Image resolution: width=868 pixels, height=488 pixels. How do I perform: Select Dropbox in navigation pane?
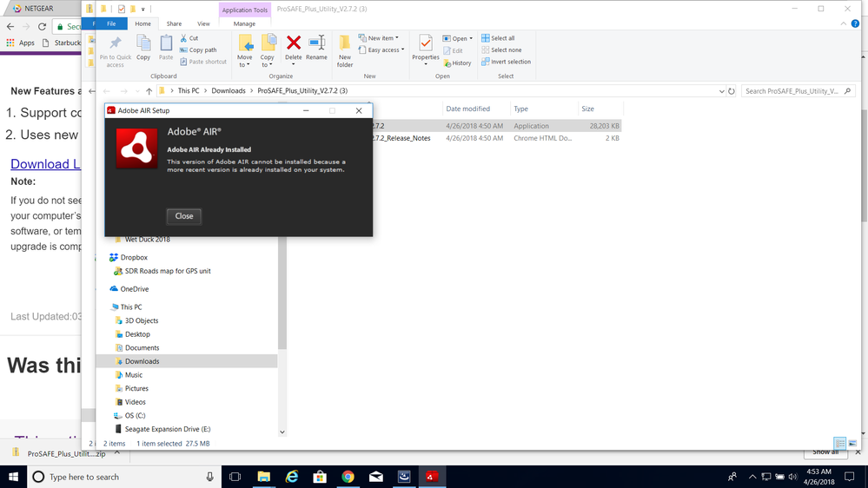pyautogui.click(x=134, y=257)
